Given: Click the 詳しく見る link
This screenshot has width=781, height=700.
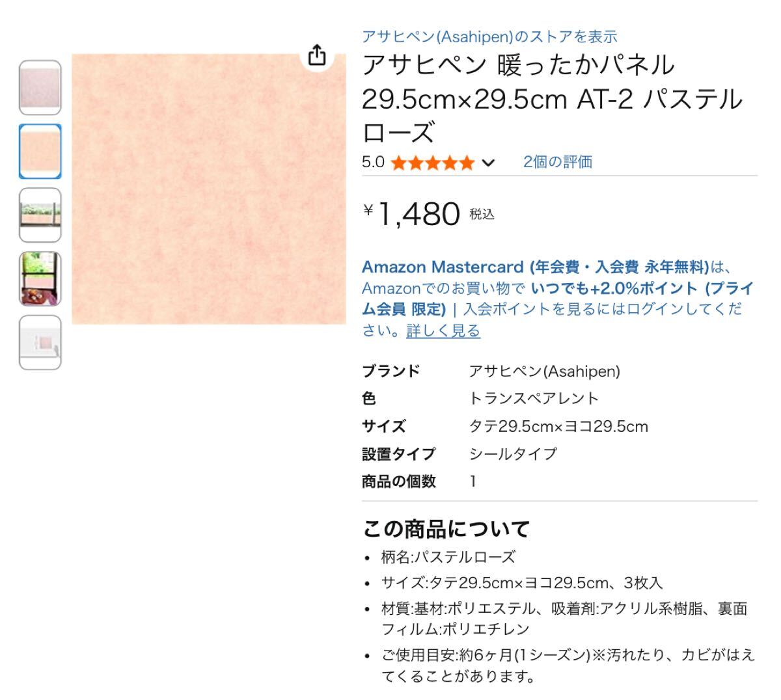Looking at the screenshot, I should [443, 330].
